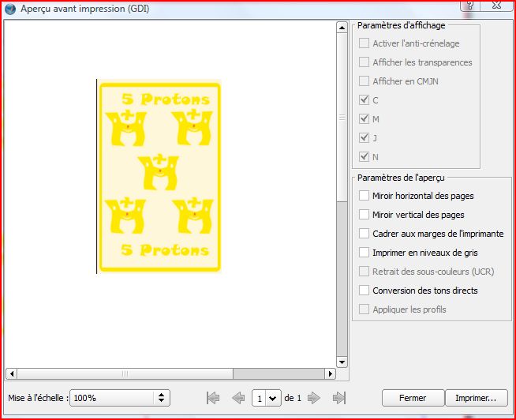Toggle Appliquer les profils checkbox
Image resolution: width=516 pixels, height=420 pixels.
pos(364,309)
